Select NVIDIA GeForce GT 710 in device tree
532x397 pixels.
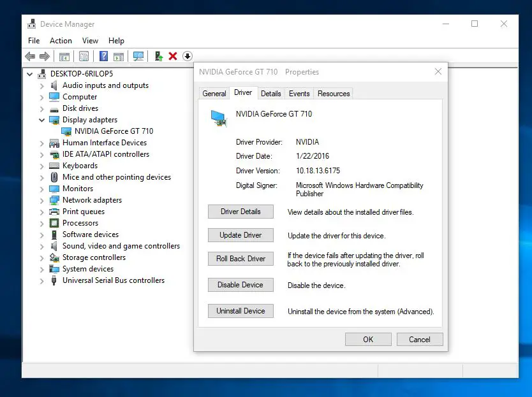(114, 131)
